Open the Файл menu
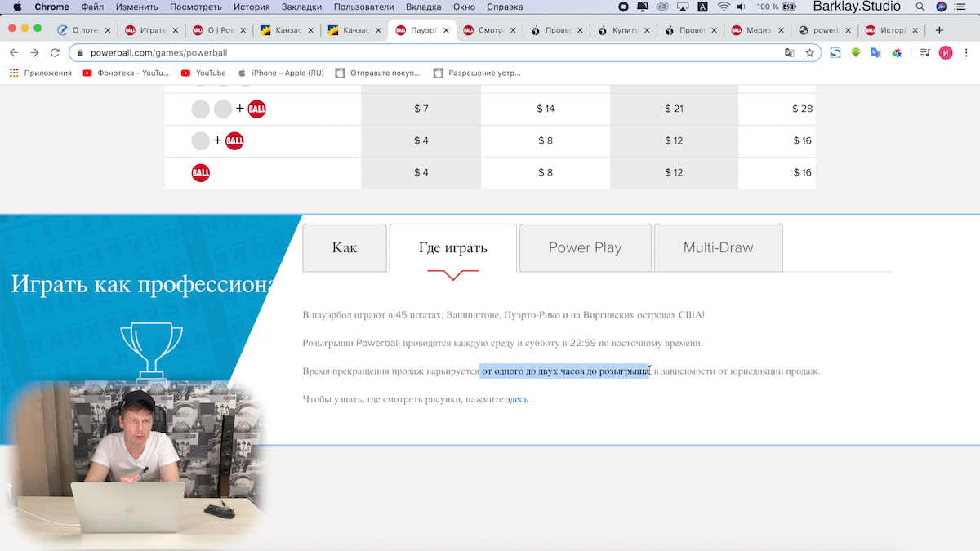This screenshot has width=980, height=551. click(92, 7)
